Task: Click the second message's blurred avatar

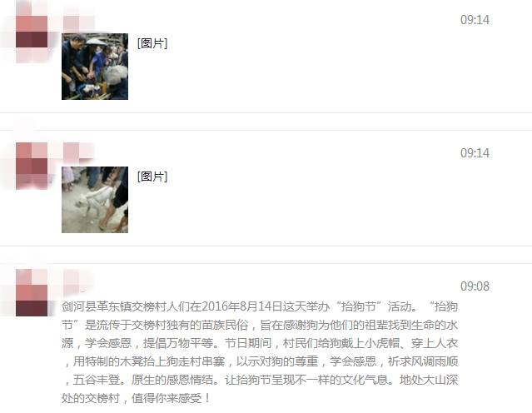Action: 32,165
